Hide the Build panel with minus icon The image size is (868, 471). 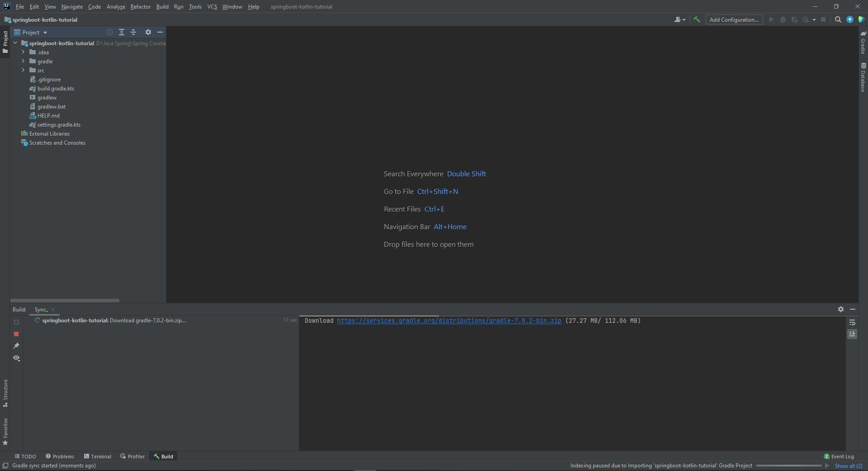[x=853, y=309]
